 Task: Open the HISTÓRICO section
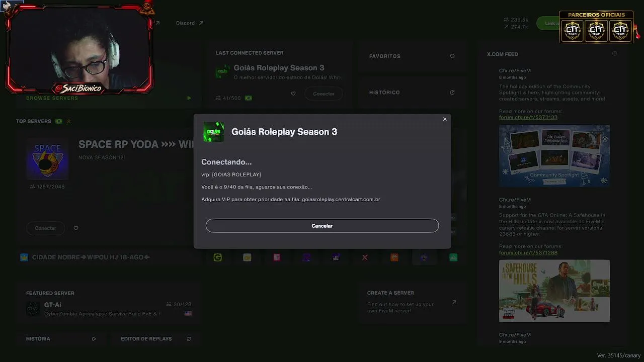click(412, 93)
